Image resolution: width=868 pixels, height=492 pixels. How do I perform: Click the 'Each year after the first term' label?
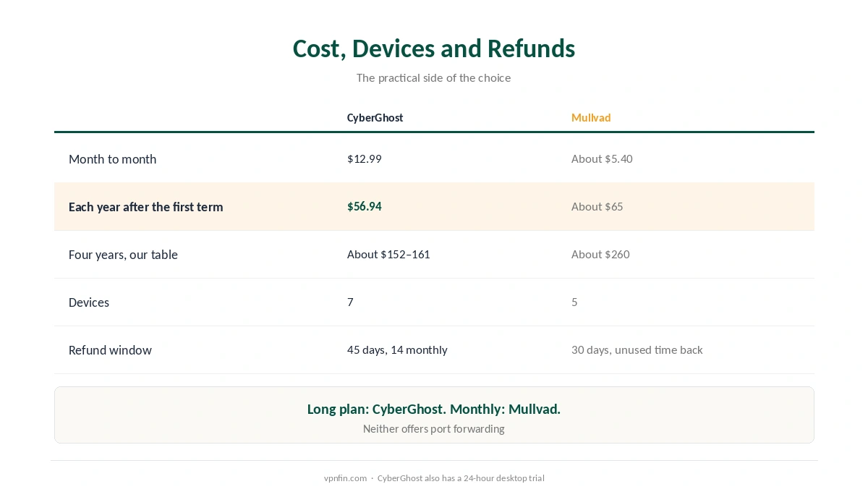click(x=145, y=207)
